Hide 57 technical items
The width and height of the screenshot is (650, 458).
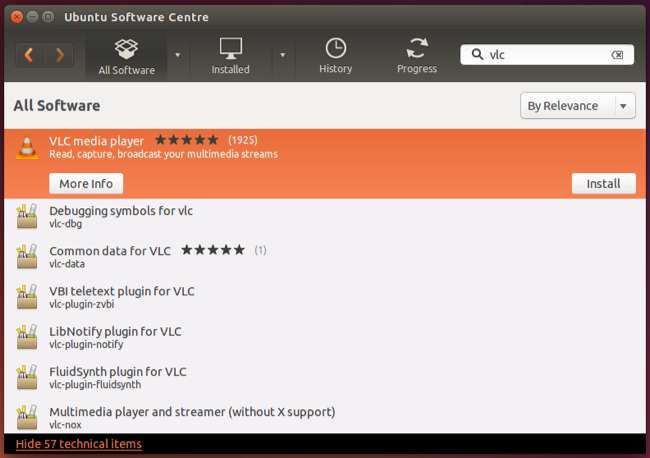[79, 444]
